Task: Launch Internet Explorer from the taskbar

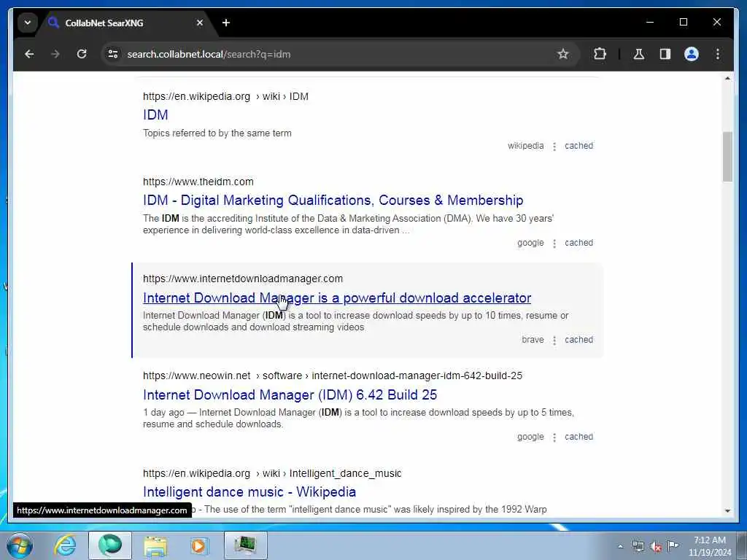Action: pyautogui.click(x=65, y=545)
